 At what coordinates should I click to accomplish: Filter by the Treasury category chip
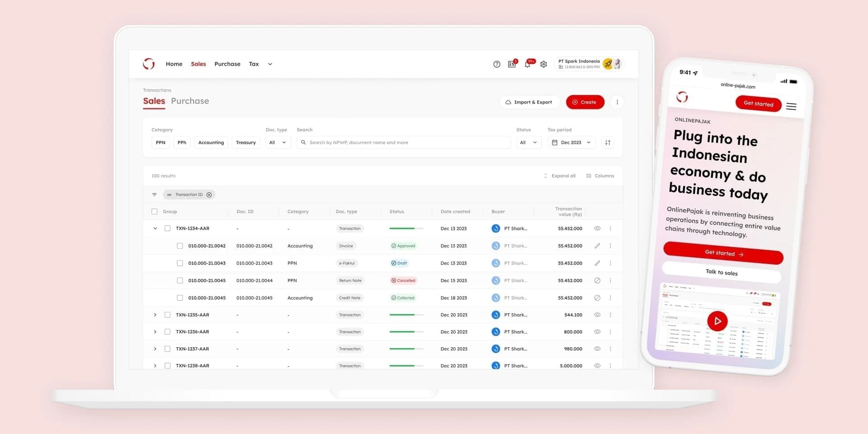246,142
